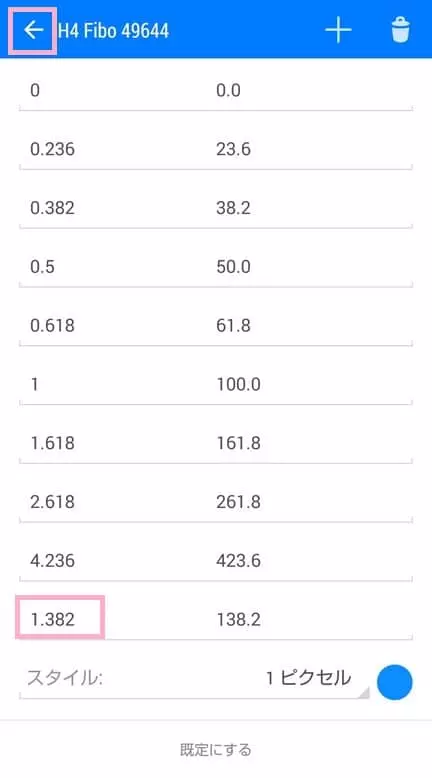Select the 50.0 description field

pos(313,266)
